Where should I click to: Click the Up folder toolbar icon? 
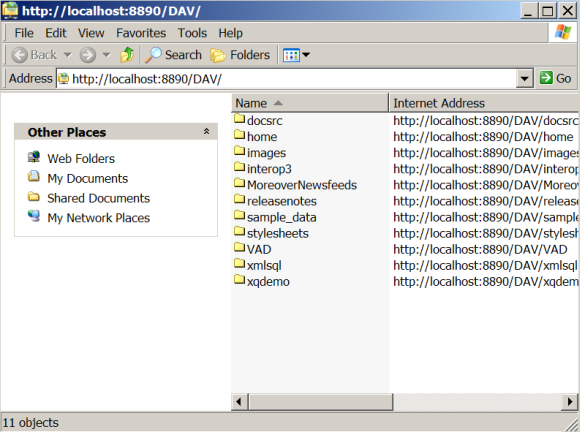coord(127,55)
